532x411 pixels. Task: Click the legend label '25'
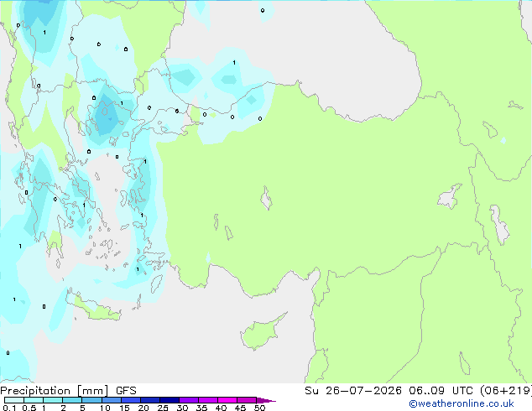click(x=163, y=408)
